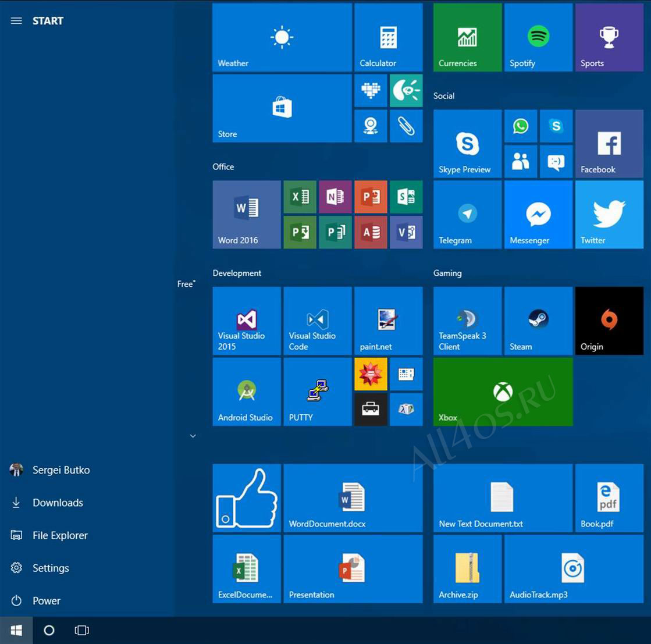Launch Visual Studio Code
This screenshot has height=644, width=651.
(318, 321)
